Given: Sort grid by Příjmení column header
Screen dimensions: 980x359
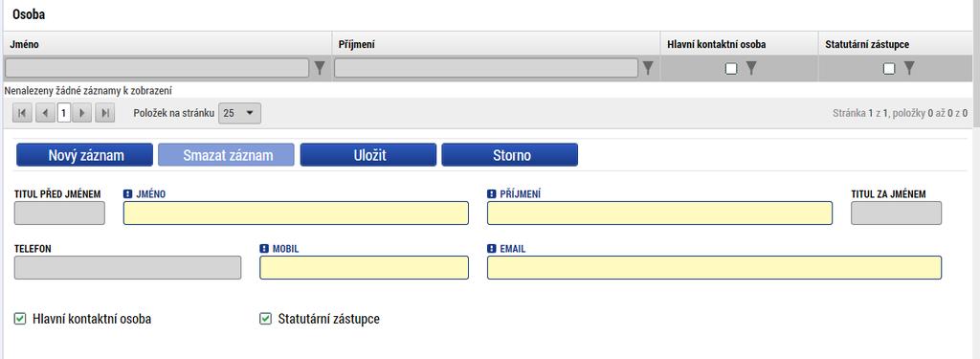Looking at the screenshot, I should [356, 44].
